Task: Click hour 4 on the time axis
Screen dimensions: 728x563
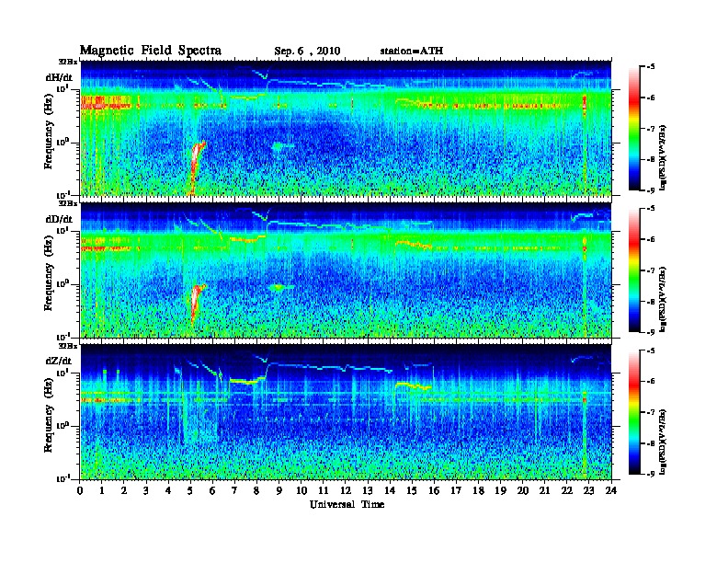Action: (x=168, y=490)
